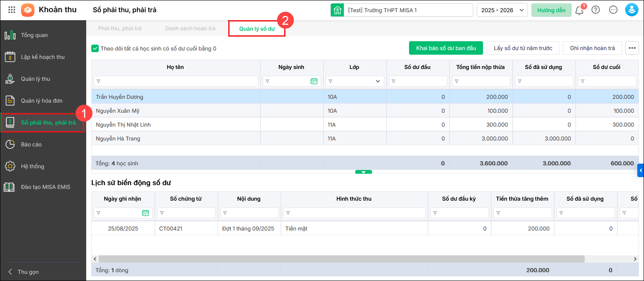Click the filter funnel in Số chứng từ column

161,213
